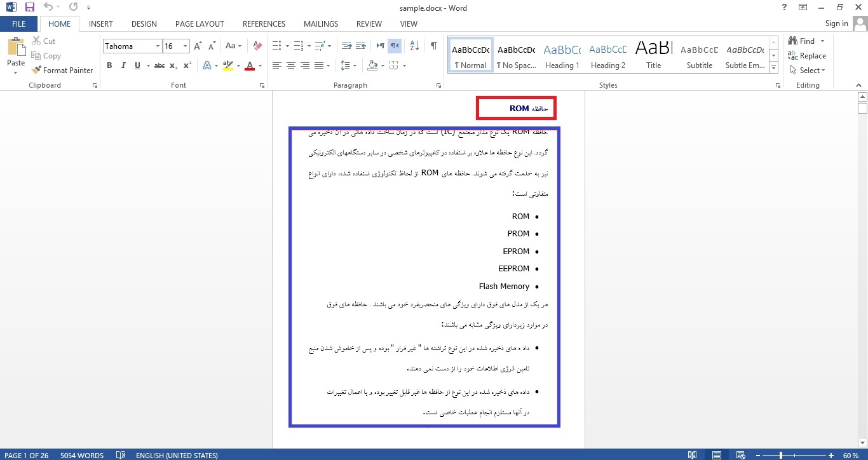Toggle bold formatting
The height and width of the screenshot is (460, 868).
(109, 65)
